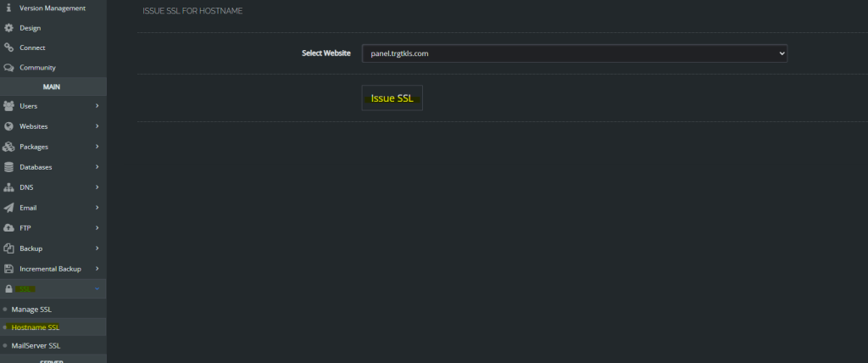The width and height of the screenshot is (868, 363).
Task: Expand Incremental Backup submenu arrow
Action: point(97,269)
